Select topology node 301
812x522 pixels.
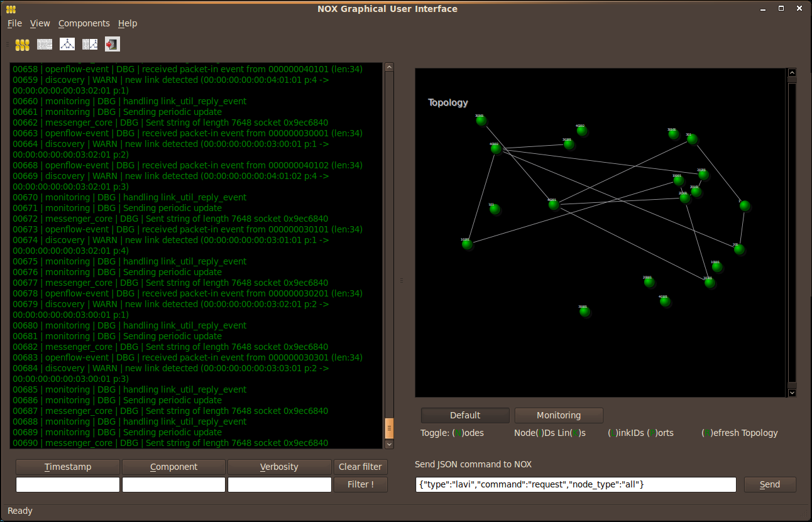[x=692, y=139]
